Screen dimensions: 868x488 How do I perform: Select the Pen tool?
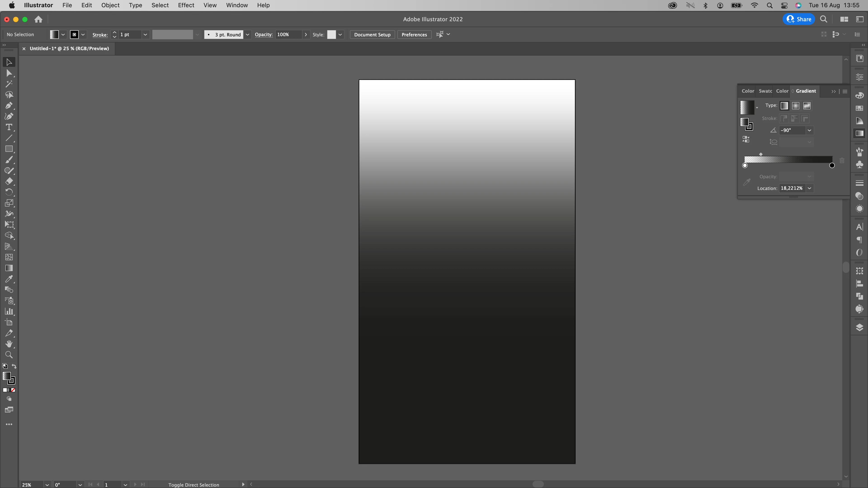click(x=9, y=106)
